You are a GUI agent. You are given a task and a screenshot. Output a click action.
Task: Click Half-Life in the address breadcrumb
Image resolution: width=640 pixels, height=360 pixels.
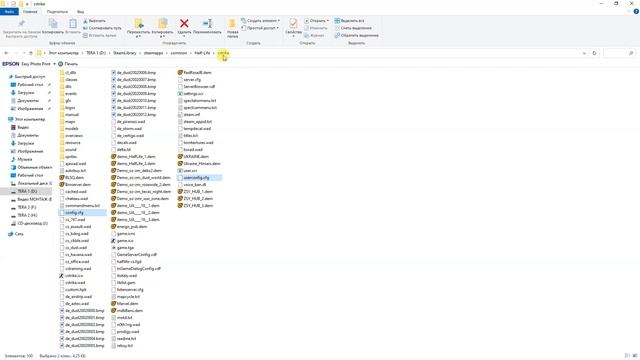pyautogui.click(x=202, y=53)
